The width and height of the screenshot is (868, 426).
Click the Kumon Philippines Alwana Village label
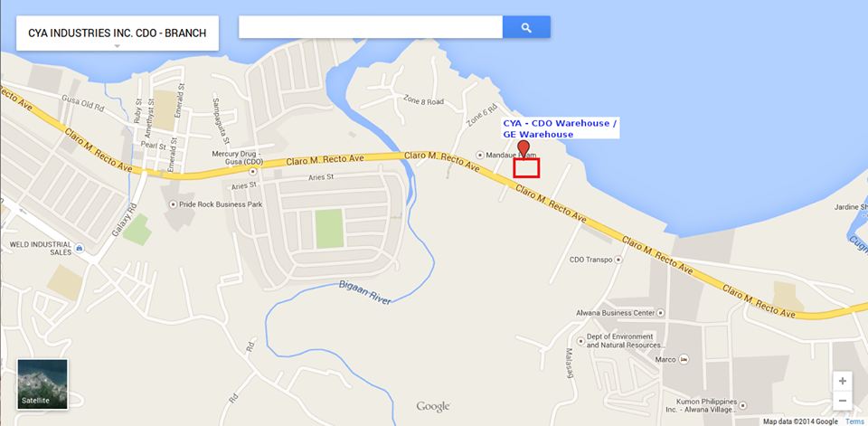pyautogui.click(x=707, y=405)
